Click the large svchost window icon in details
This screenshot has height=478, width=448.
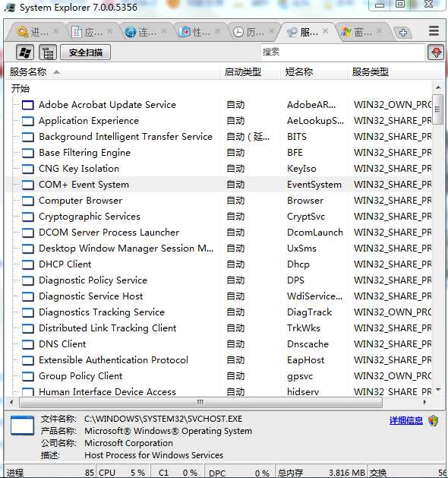click(22, 426)
